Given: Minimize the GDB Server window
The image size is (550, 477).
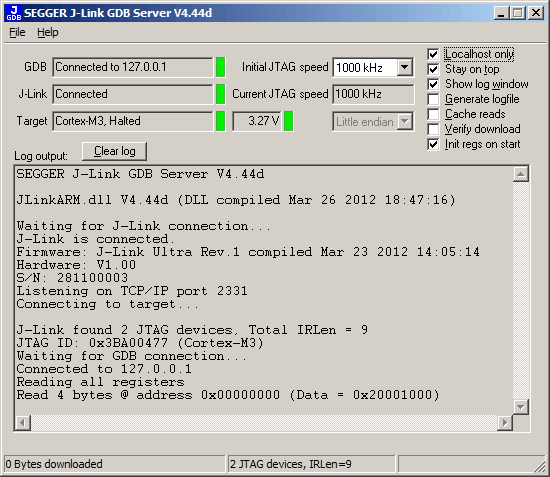Looking at the screenshot, I should point(501,13).
